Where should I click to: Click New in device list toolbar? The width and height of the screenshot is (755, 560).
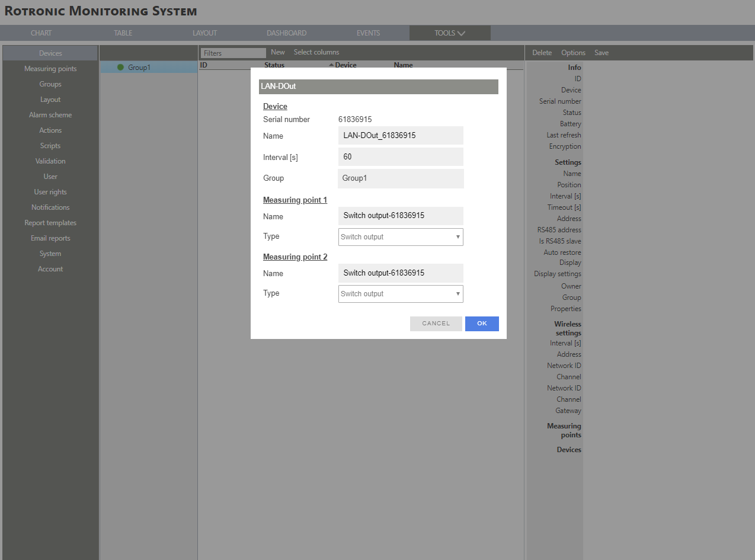[x=278, y=52]
